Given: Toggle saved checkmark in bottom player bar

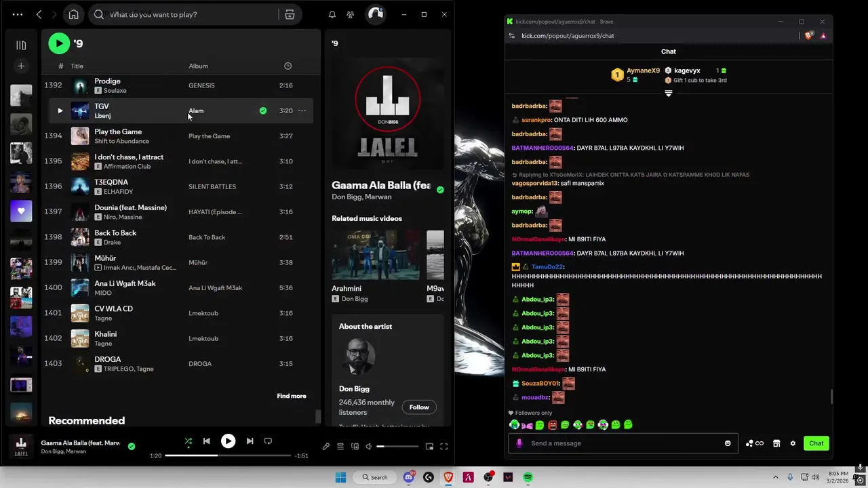Looking at the screenshot, I should tap(132, 446).
